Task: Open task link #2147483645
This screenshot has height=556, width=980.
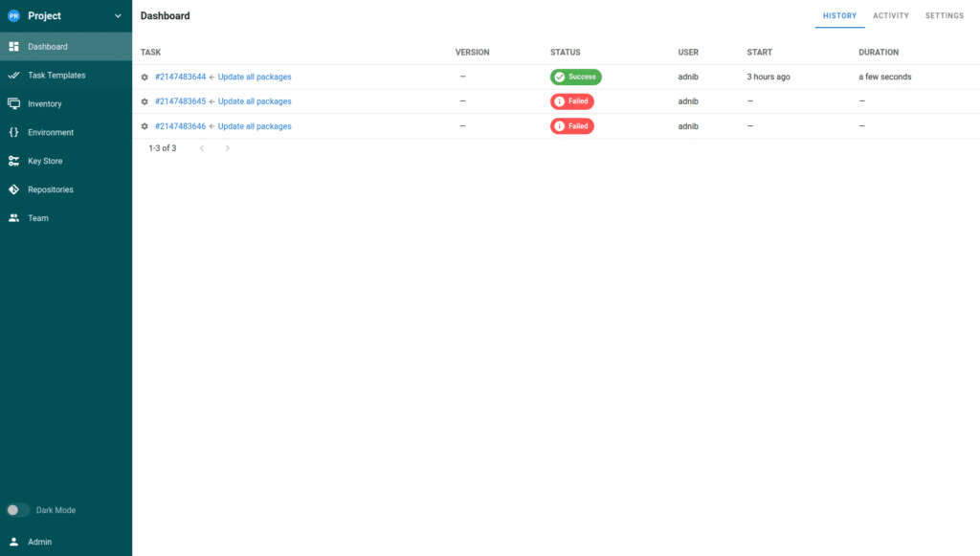Action: (180, 101)
